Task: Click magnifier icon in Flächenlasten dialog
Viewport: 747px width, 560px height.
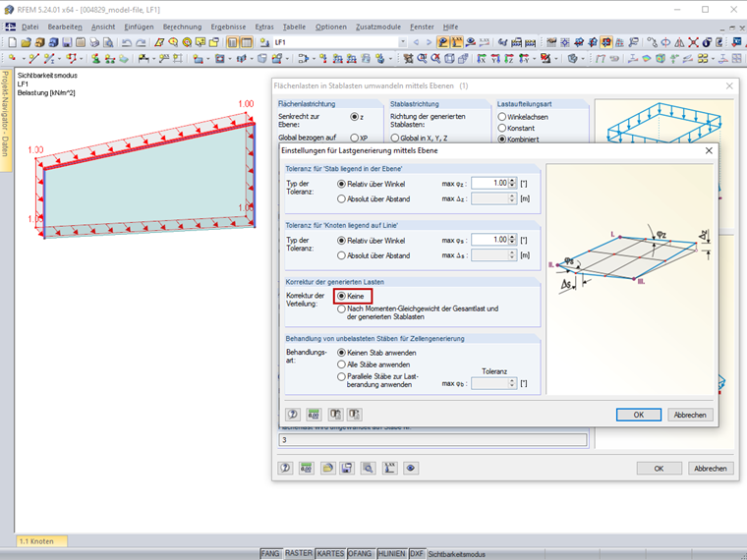Action: pyautogui.click(x=368, y=468)
